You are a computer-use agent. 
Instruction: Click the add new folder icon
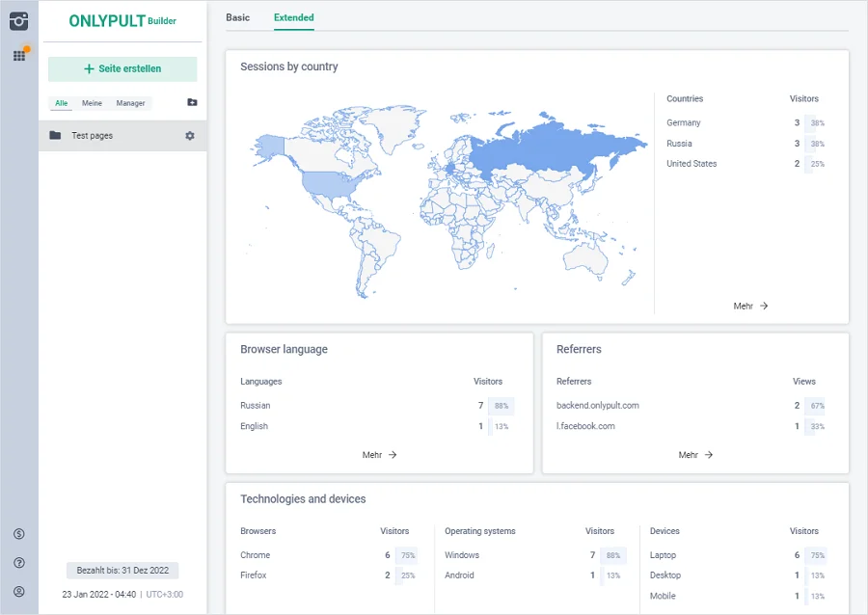point(192,103)
